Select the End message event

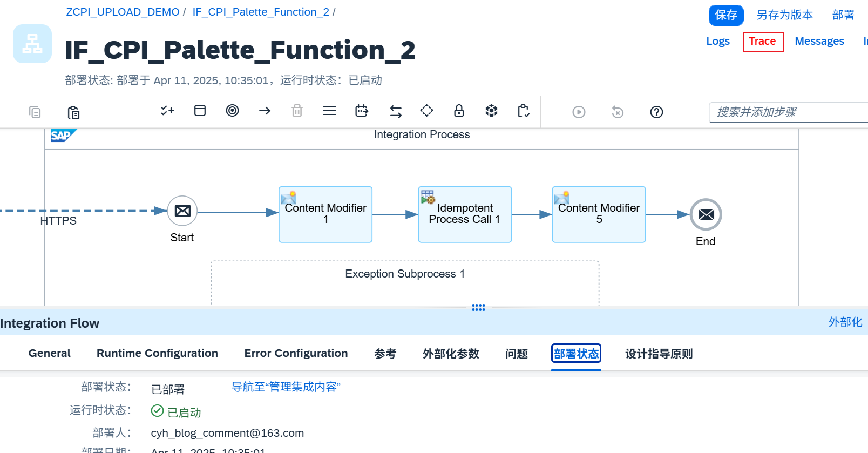pos(706,214)
